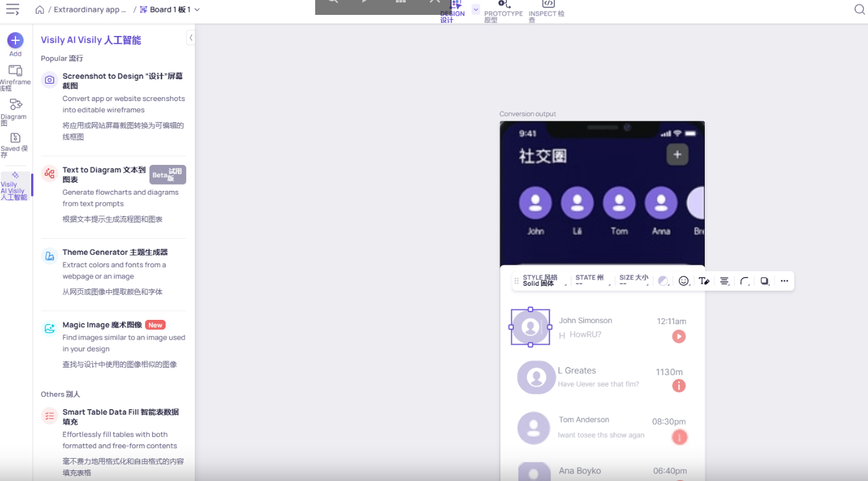Open the Saved panel icon
Viewport: 868px width, 481px height.
point(16,138)
